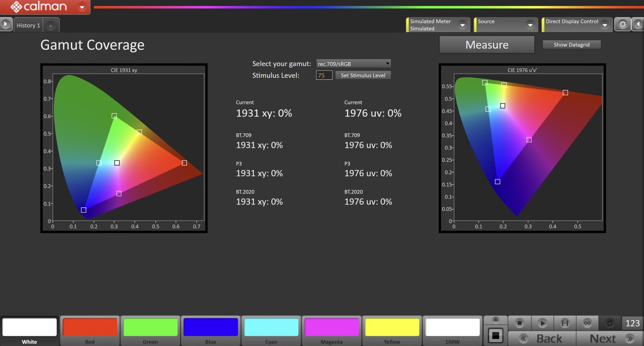644x346 pixels.
Task: Click the continuous read infinity icon
Action: click(587, 323)
